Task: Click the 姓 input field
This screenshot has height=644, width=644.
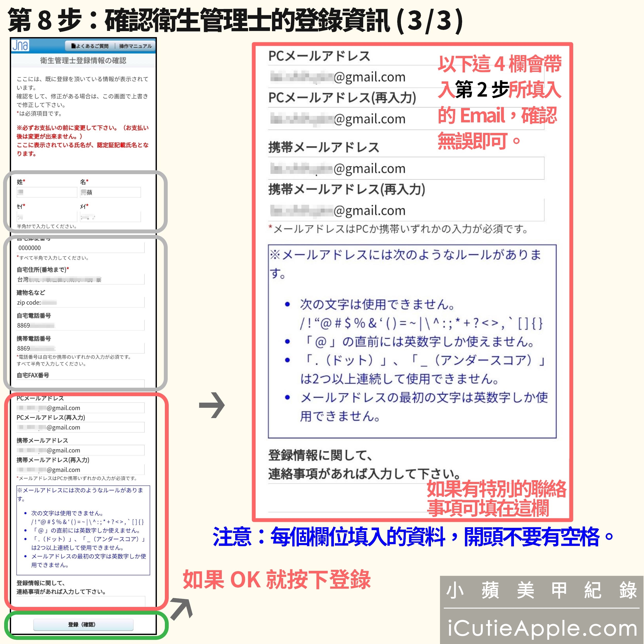Action: pos(47,192)
